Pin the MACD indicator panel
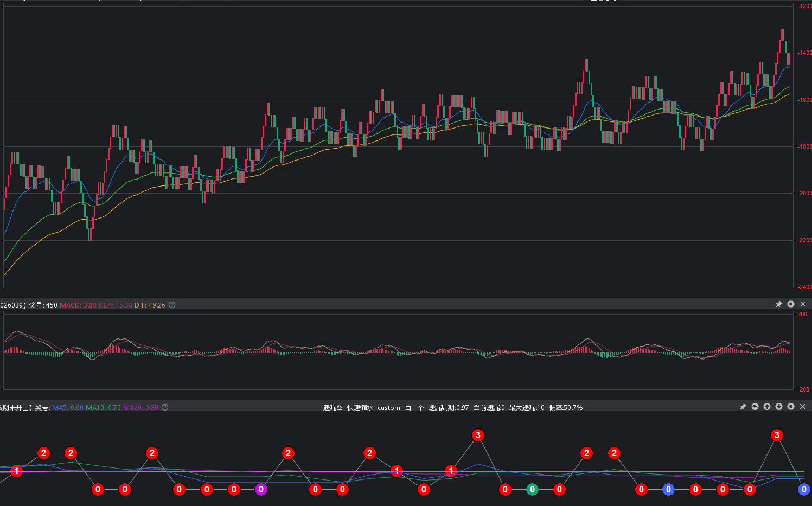Screen dimensions: 812x506 coord(779,304)
